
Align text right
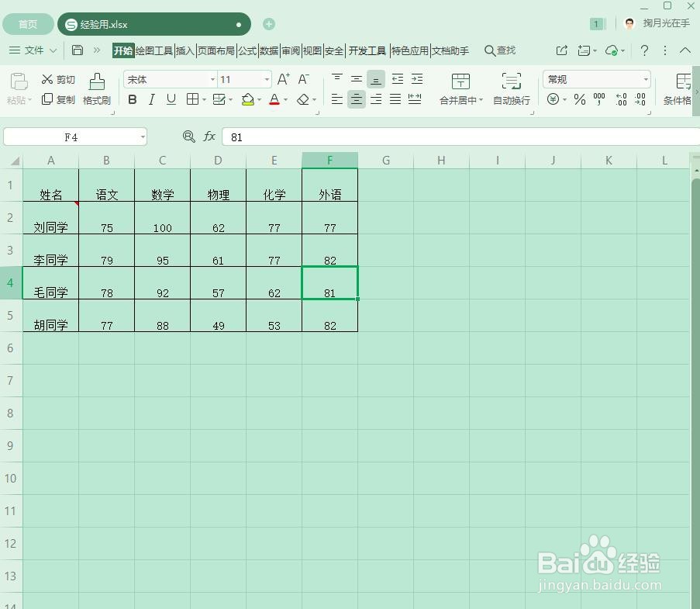point(376,99)
